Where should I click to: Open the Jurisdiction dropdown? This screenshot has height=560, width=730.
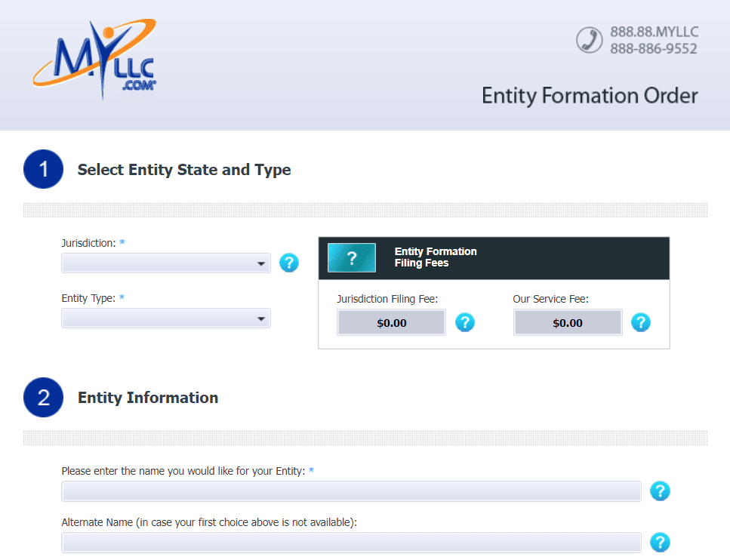[166, 263]
